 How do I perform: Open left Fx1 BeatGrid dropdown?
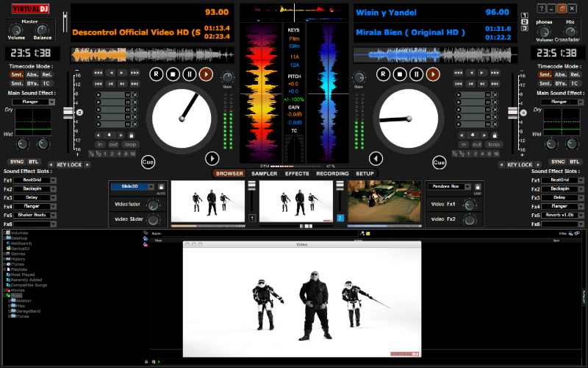(x=35, y=180)
